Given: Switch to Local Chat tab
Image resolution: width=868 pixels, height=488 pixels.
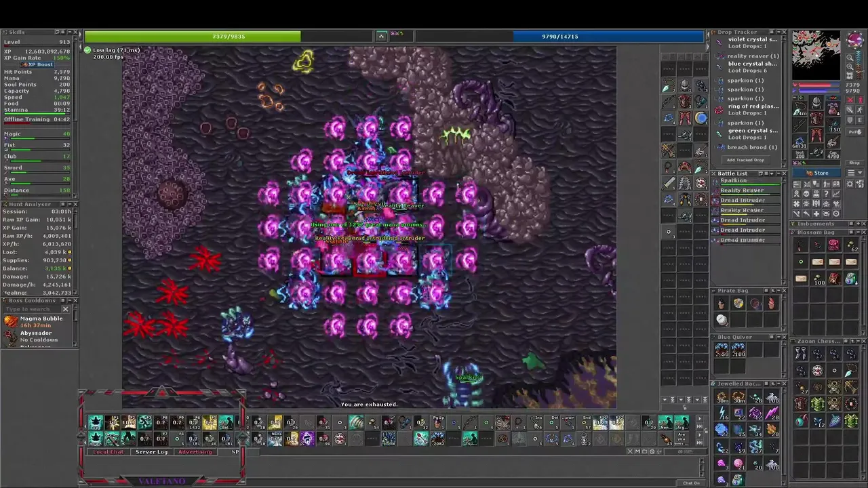Looking at the screenshot, I should tap(108, 452).
